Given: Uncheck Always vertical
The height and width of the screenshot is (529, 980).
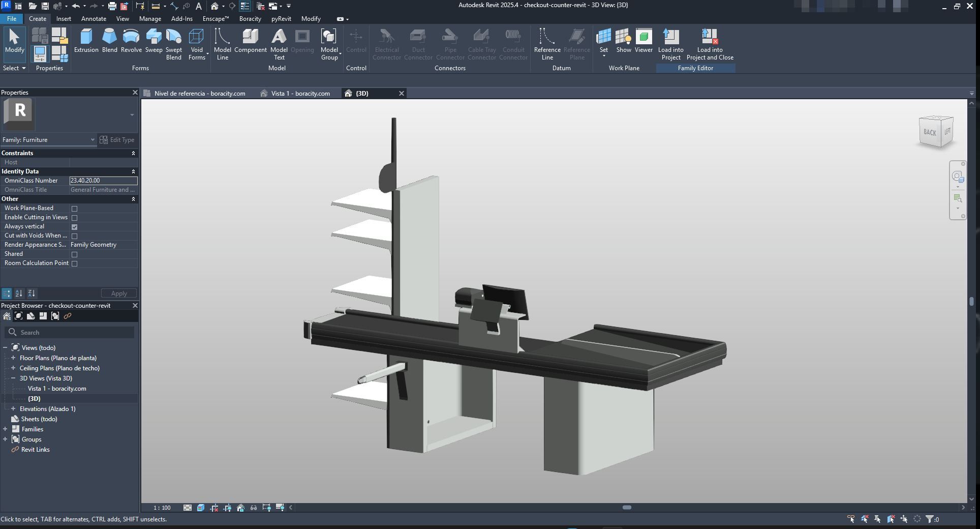Looking at the screenshot, I should pos(74,227).
